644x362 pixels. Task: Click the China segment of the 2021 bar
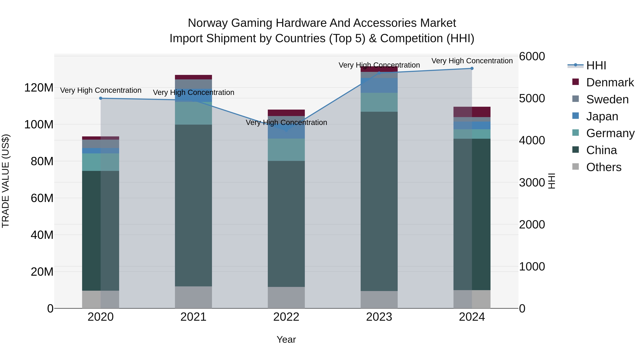point(194,205)
